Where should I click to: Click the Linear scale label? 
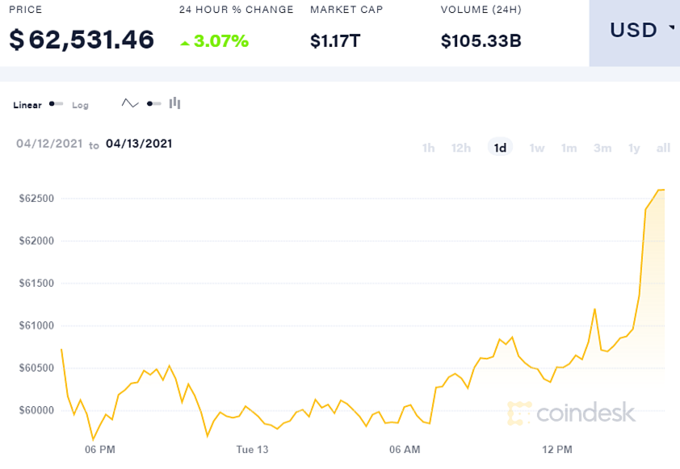[x=27, y=104]
